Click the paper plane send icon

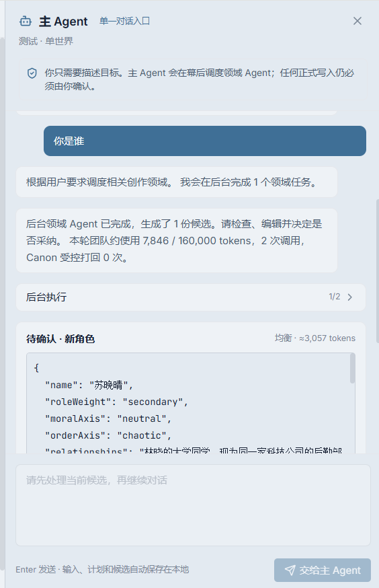point(290,571)
